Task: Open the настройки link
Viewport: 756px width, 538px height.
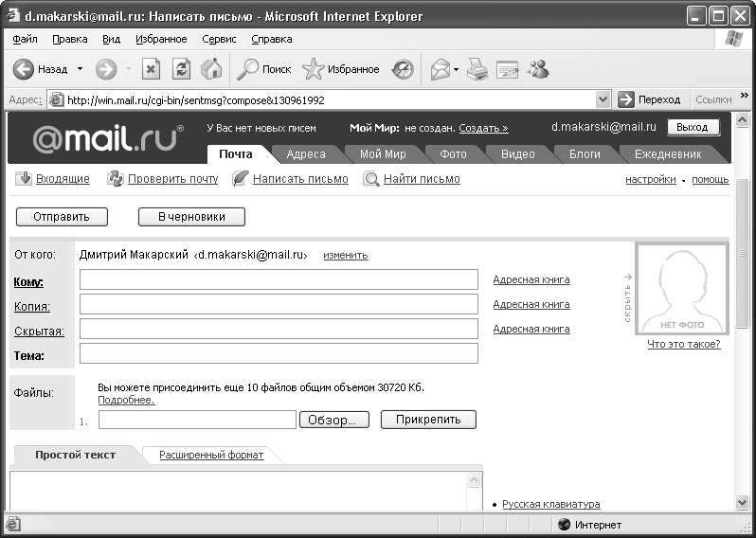Action: (651, 180)
